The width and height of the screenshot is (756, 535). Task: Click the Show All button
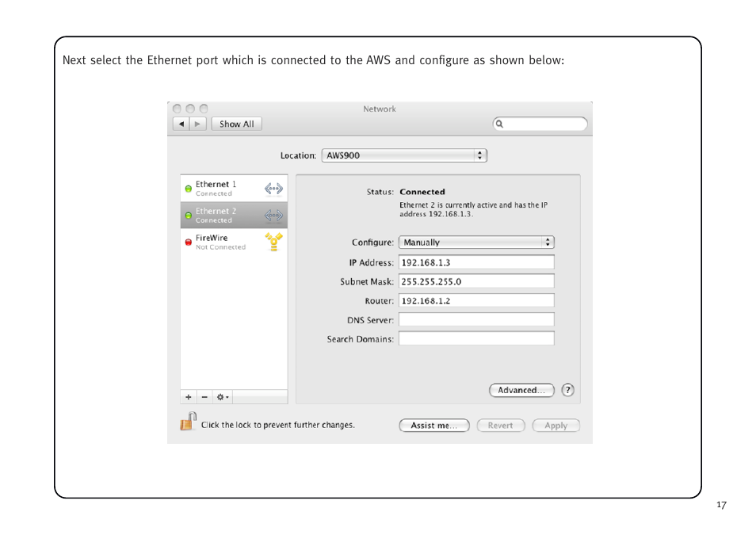[236, 124]
